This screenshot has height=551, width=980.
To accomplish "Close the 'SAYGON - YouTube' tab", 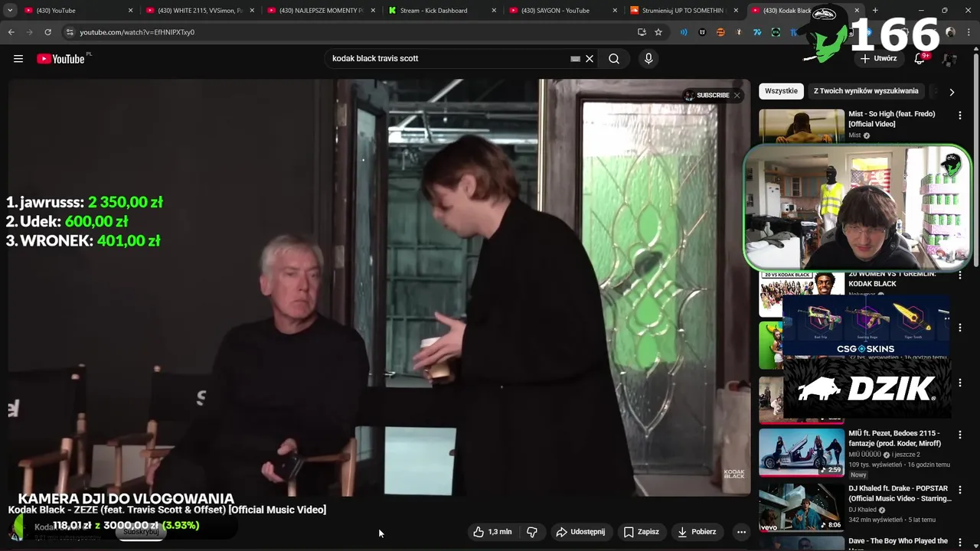I will (615, 11).
